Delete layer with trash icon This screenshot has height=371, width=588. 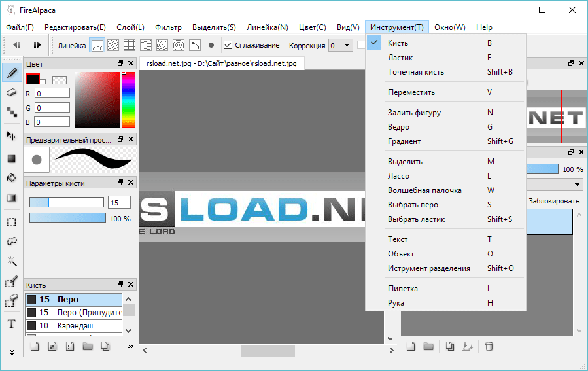489,346
